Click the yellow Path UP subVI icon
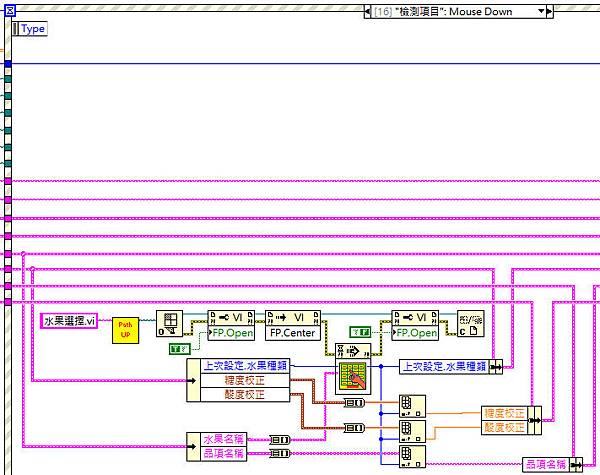 click(x=125, y=330)
